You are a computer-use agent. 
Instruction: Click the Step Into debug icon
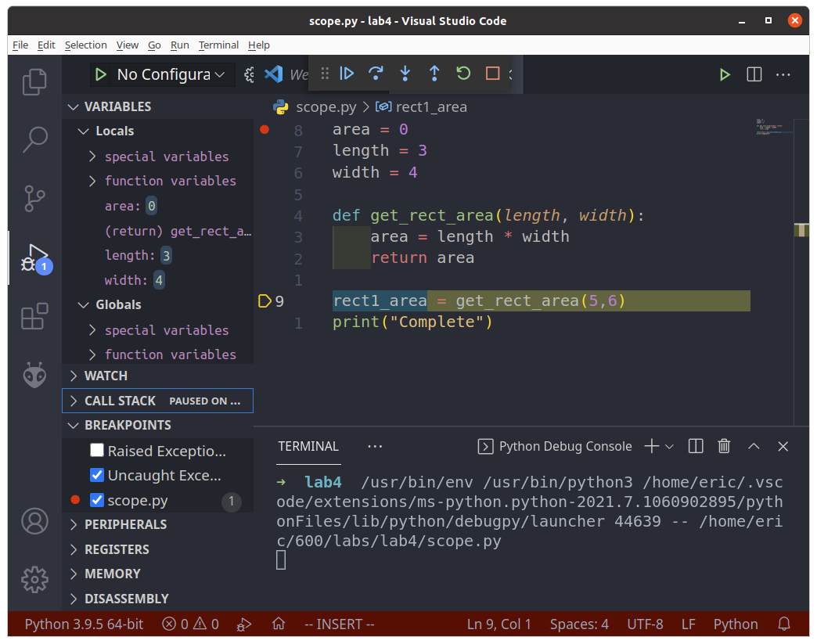coord(405,74)
